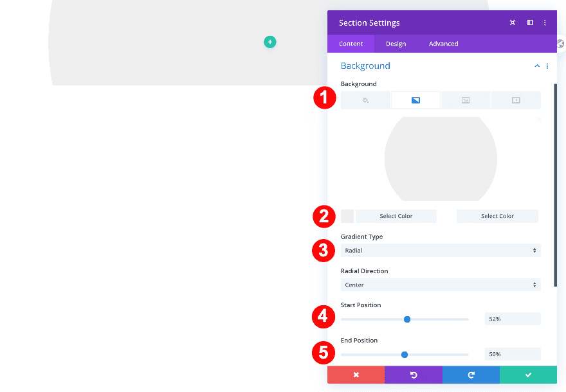
Task: Save changes with the green checkmark button
Action: tap(528, 375)
